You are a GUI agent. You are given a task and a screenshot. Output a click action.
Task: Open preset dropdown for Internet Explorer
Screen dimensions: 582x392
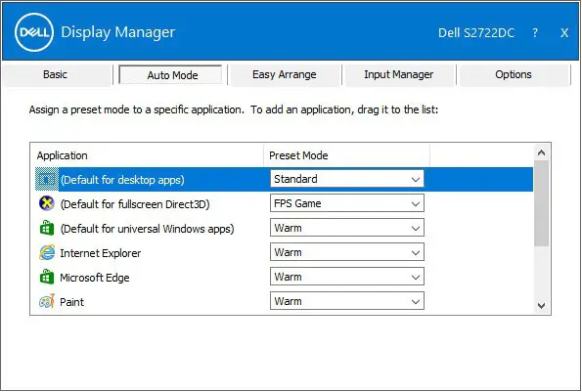347,252
